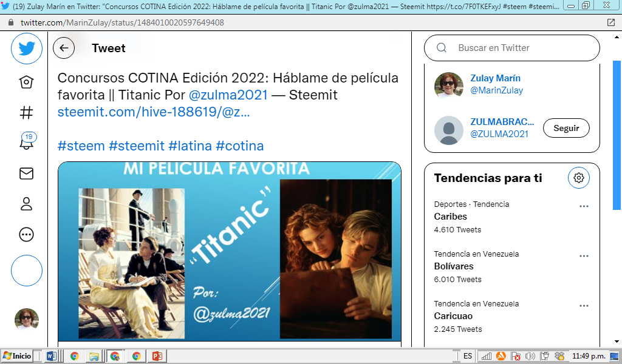Open more options for Bolívares trend
The height and width of the screenshot is (364, 622).
tap(584, 256)
